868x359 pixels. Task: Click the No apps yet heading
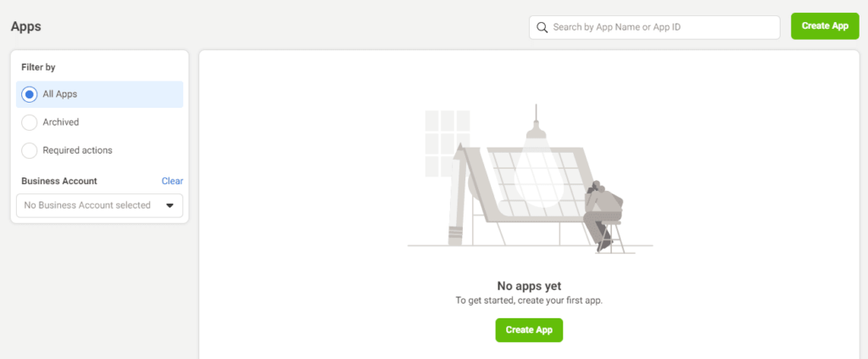pos(529,286)
